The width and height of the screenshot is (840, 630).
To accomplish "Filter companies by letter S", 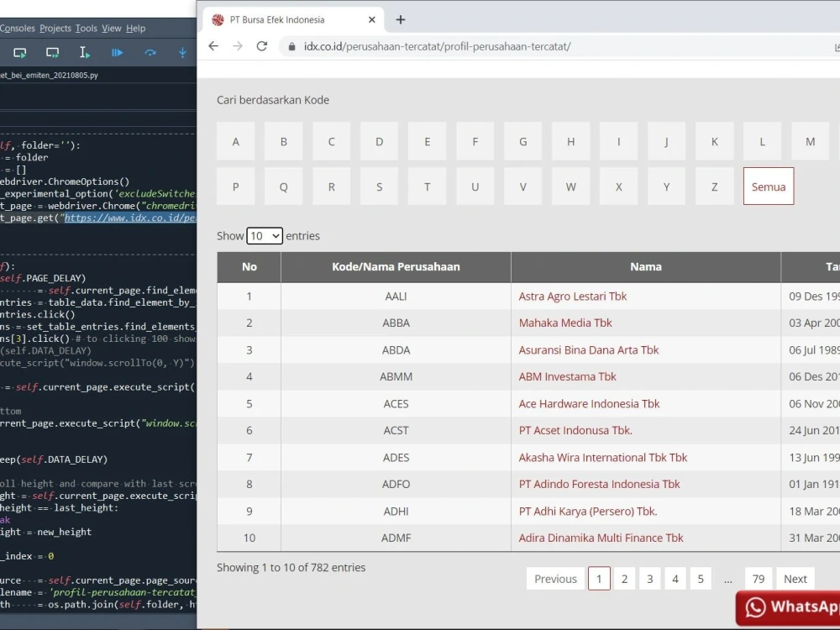I will pos(380,186).
